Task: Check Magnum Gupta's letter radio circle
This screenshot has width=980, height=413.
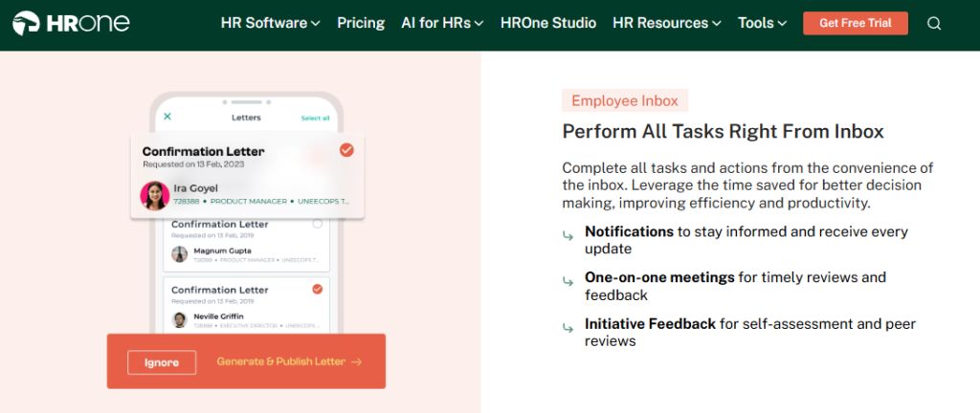Action: click(x=318, y=224)
